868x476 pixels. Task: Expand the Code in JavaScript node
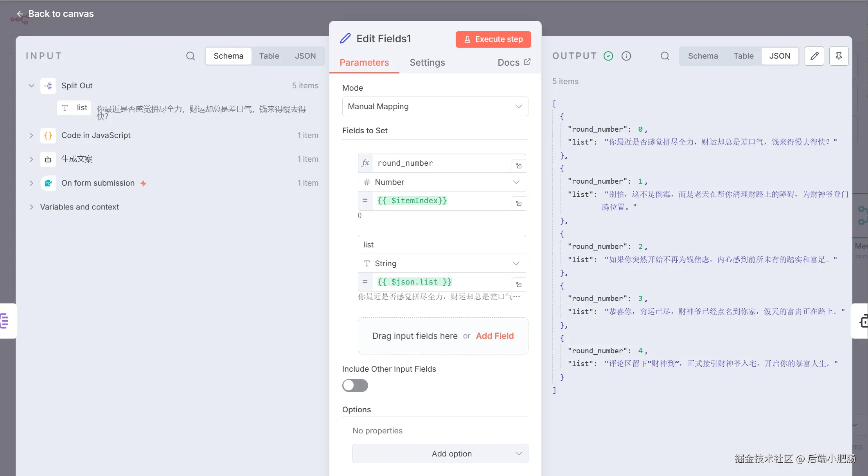click(31, 135)
